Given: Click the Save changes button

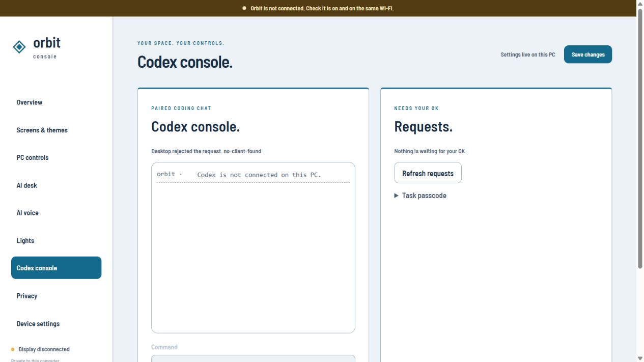Looking at the screenshot, I should pyautogui.click(x=588, y=54).
